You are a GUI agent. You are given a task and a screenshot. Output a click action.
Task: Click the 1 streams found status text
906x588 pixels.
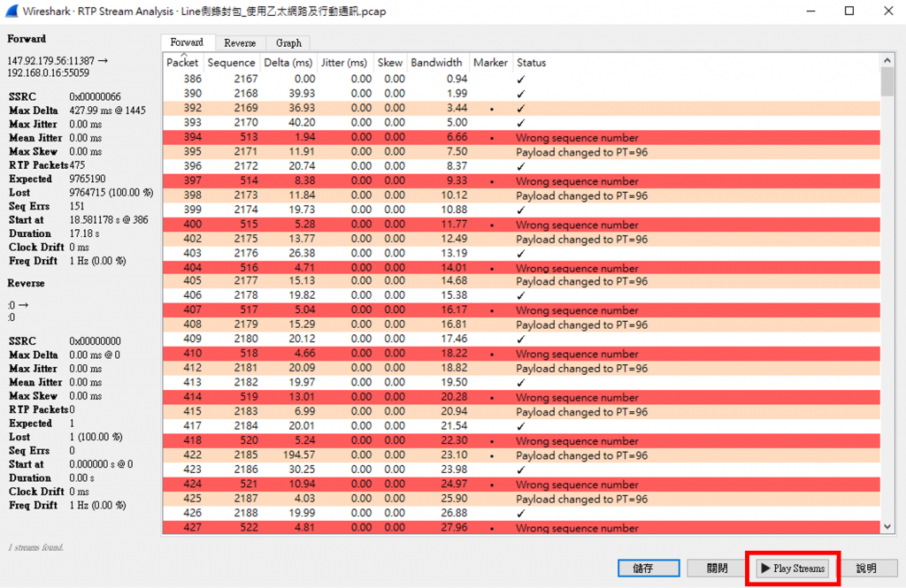coord(35,547)
